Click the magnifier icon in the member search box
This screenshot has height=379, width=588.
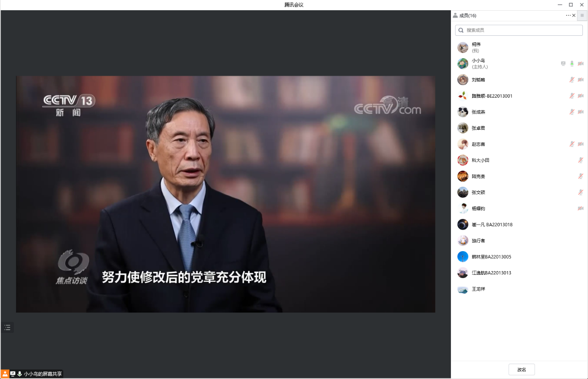tap(461, 30)
